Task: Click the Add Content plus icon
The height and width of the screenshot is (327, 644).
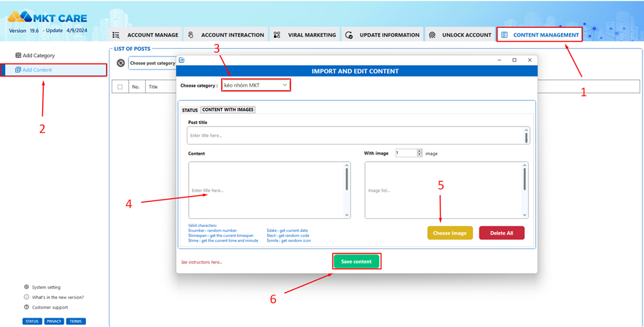Action: click(x=18, y=70)
